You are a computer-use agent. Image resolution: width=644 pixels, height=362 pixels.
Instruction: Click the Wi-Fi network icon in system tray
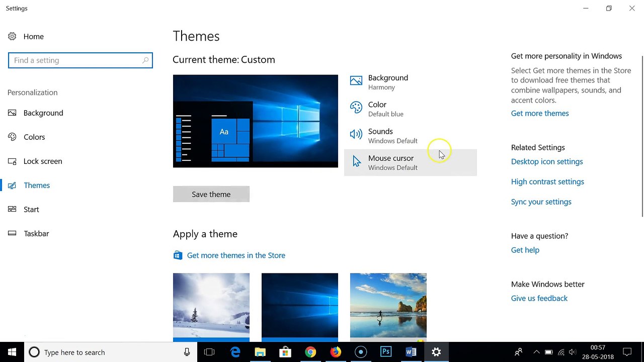(x=561, y=352)
